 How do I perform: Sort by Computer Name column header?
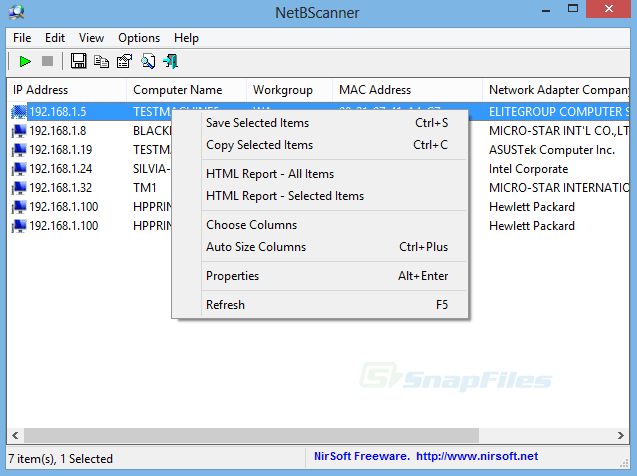point(186,90)
